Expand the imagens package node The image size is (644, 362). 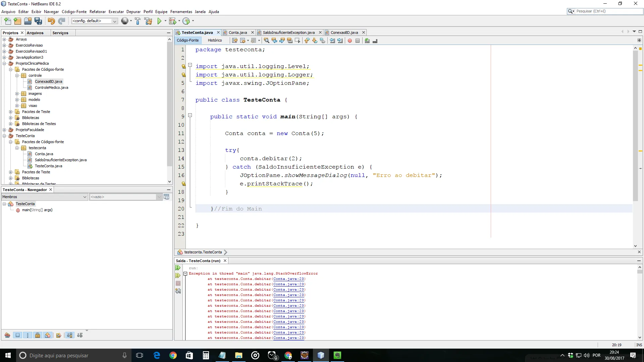point(17,94)
